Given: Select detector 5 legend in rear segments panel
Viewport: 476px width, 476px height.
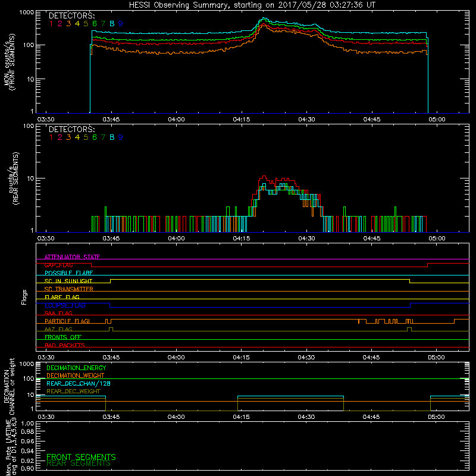Looking at the screenshot, I should [86, 137].
